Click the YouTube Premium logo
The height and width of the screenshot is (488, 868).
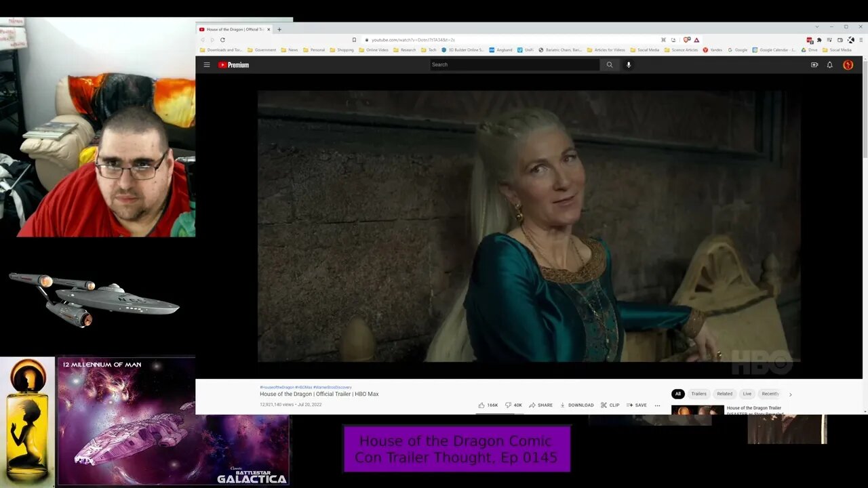(x=233, y=65)
